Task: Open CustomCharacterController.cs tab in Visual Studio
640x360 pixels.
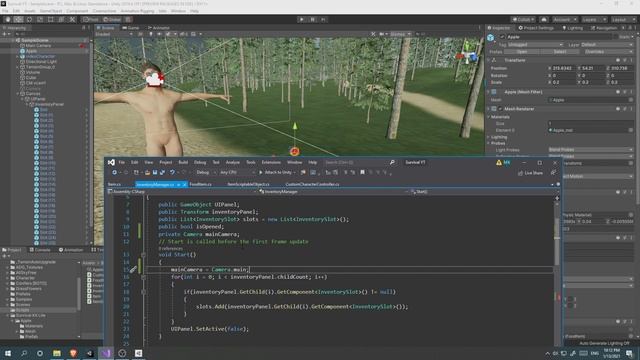Action: pyautogui.click(x=312, y=184)
